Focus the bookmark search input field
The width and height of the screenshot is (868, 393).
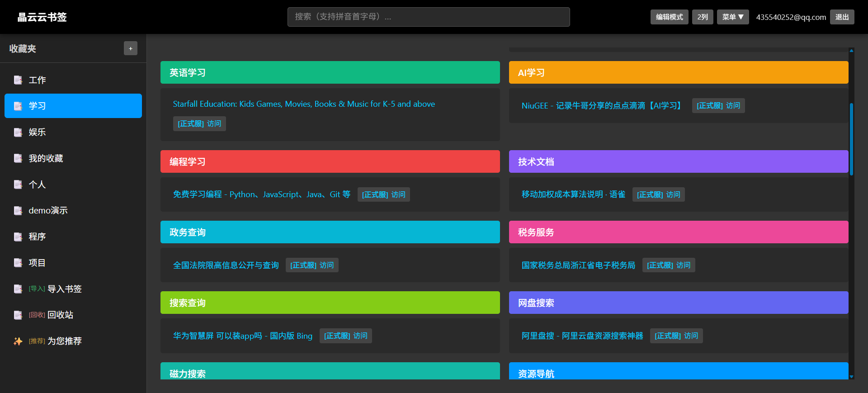tap(429, 17)
